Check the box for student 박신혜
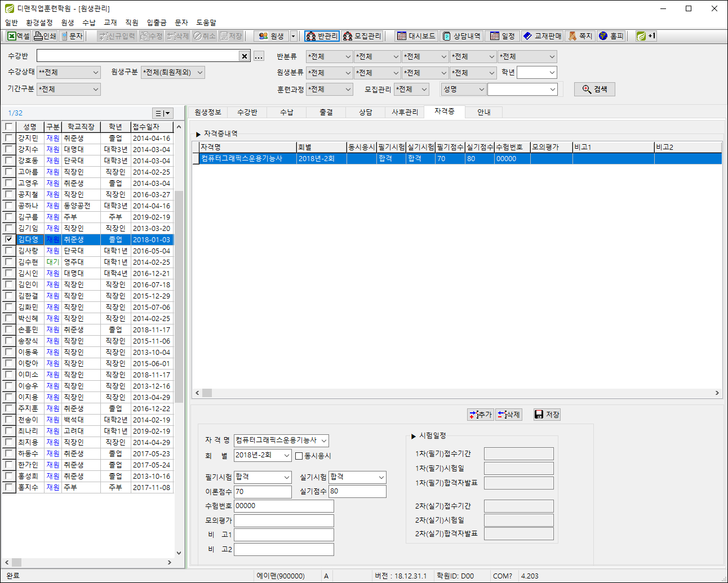This screenshot has width=728, height=583. point(8,318)
